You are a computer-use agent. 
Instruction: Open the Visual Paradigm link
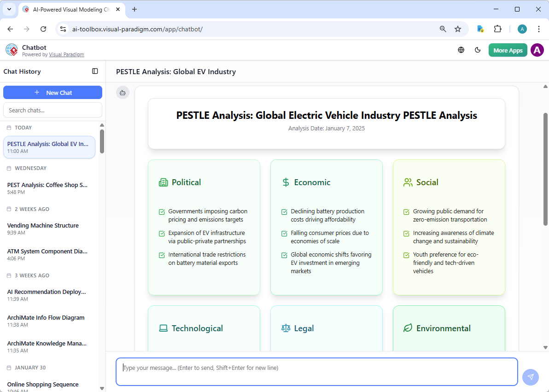pos(66,54)
